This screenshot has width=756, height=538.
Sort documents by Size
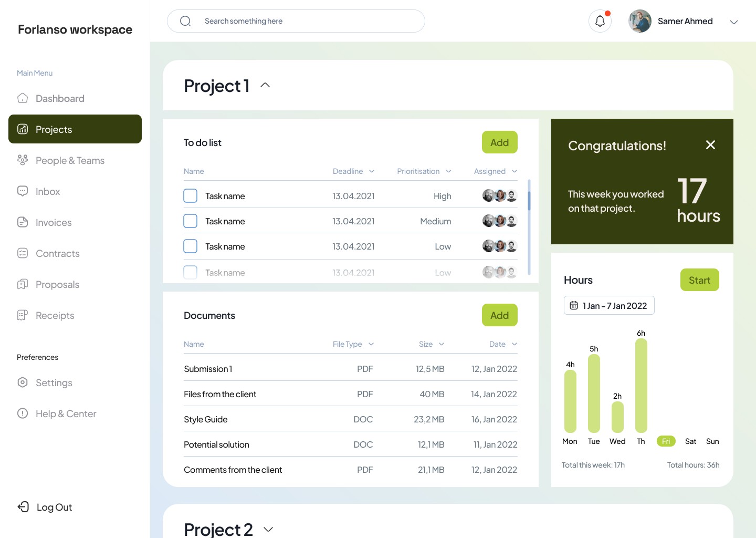pyautogui.click(x=432, y=344)
